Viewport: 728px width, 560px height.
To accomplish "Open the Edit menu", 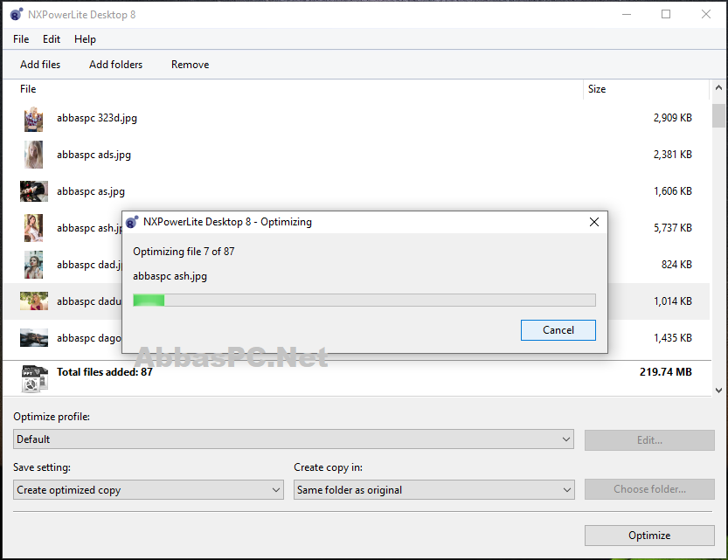I will point(51,39).
